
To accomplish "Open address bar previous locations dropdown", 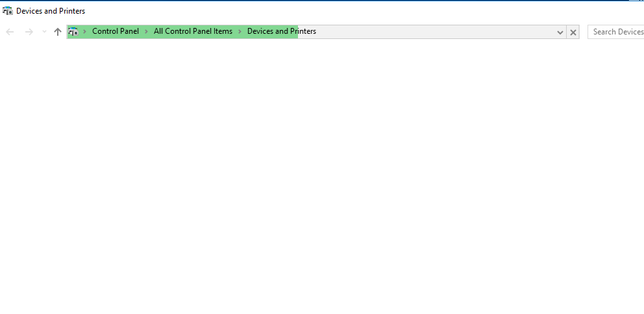I will pos(560,32).
